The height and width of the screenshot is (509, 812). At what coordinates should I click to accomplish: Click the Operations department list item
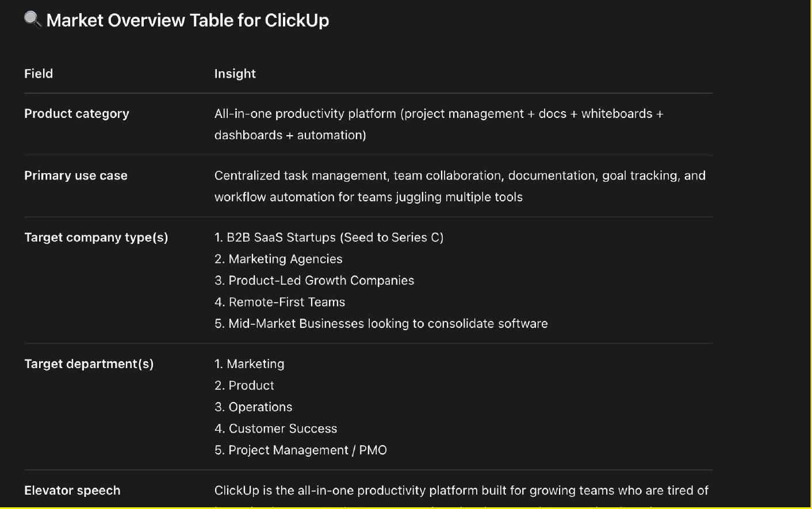[x=253, y=407]
